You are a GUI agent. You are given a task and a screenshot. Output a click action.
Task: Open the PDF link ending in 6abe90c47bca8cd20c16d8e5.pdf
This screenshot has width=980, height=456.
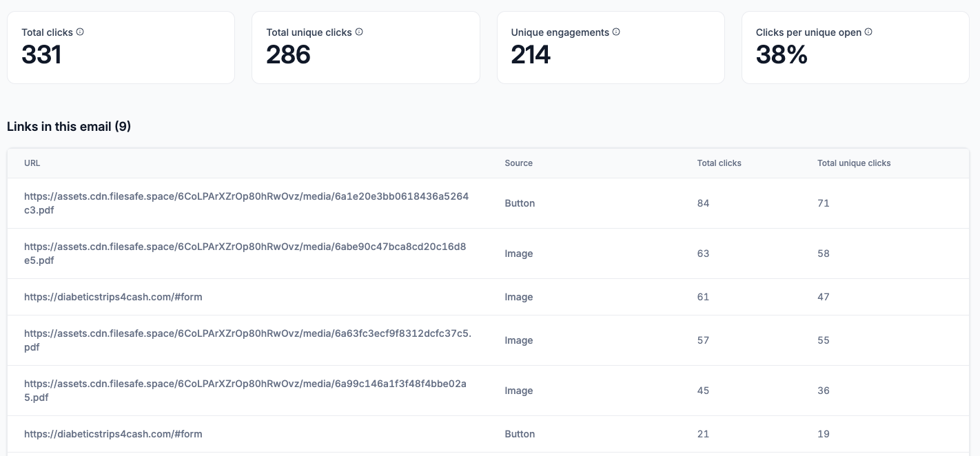(245, 253)
